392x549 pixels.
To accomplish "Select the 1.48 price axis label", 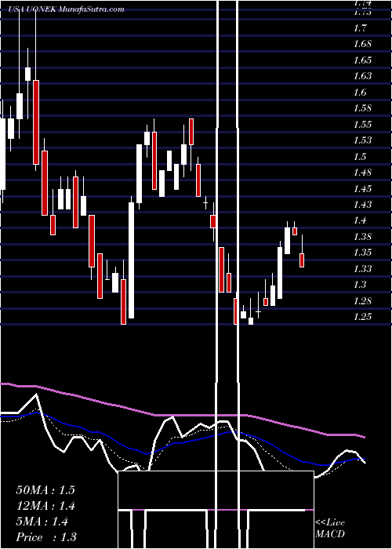I will [362, 173].
